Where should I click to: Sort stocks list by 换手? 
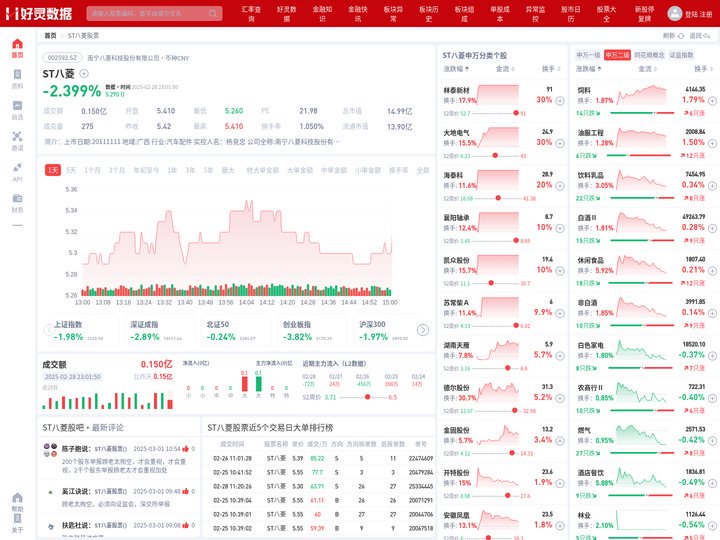click(x=551, y=69)
